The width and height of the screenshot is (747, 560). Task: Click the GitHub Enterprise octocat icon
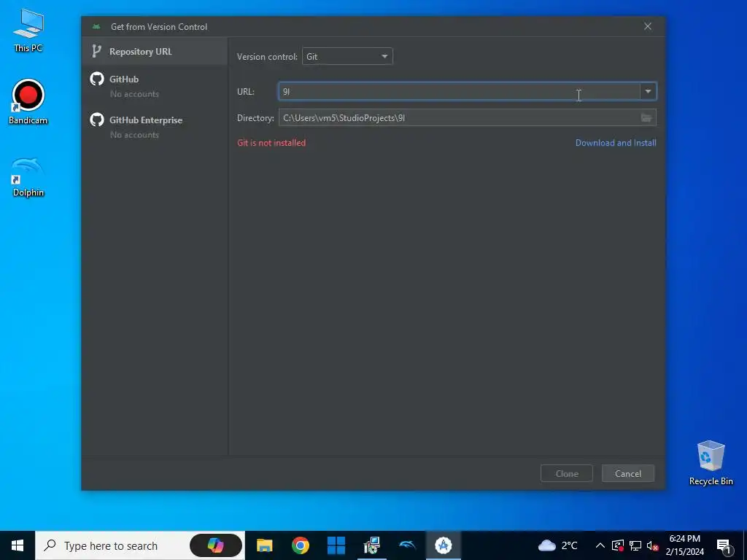point(97,120)
